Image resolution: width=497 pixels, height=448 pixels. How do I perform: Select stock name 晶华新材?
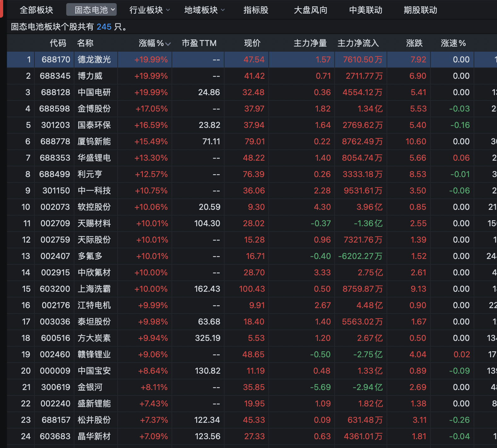coord(94,436)
